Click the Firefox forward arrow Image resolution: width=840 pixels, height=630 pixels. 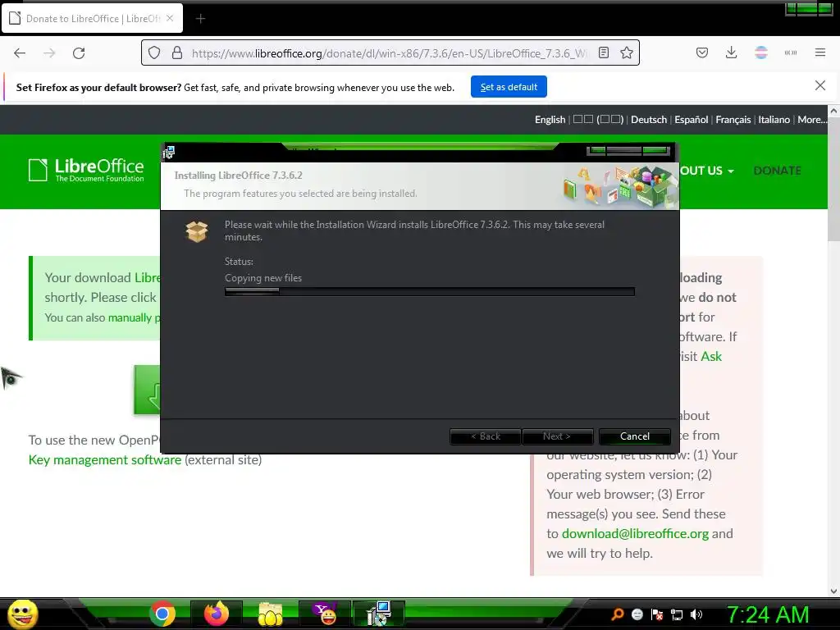click(x=49, y=53)
